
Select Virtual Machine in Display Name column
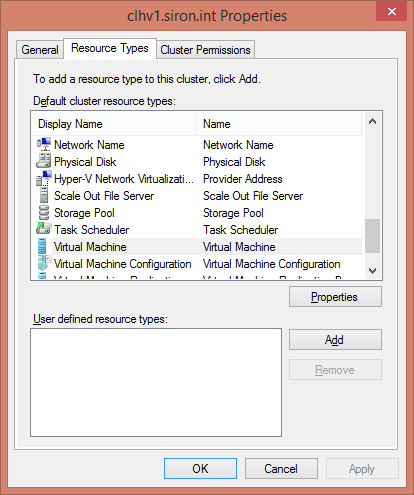pyautogui.click(x=90, y=247)
